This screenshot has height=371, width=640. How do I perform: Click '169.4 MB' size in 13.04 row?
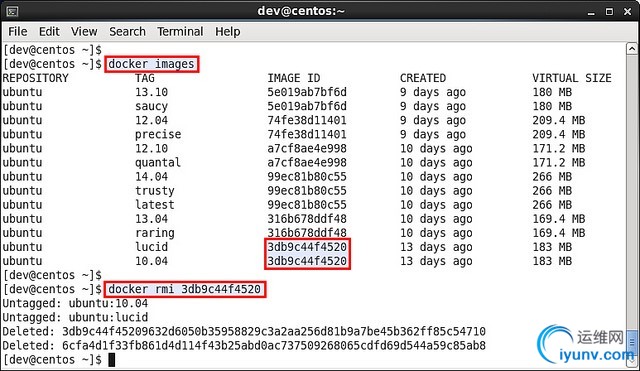click(x=558, y=219)
